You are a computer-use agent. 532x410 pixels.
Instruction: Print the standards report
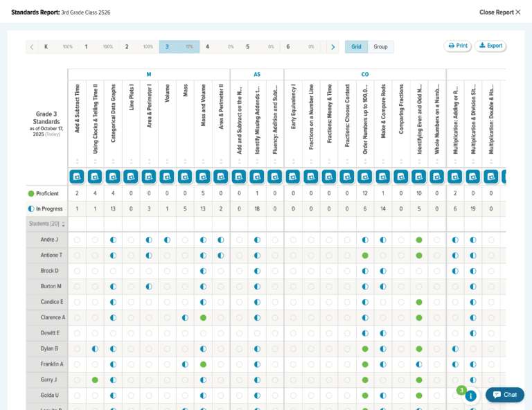[x=457, y=46]
